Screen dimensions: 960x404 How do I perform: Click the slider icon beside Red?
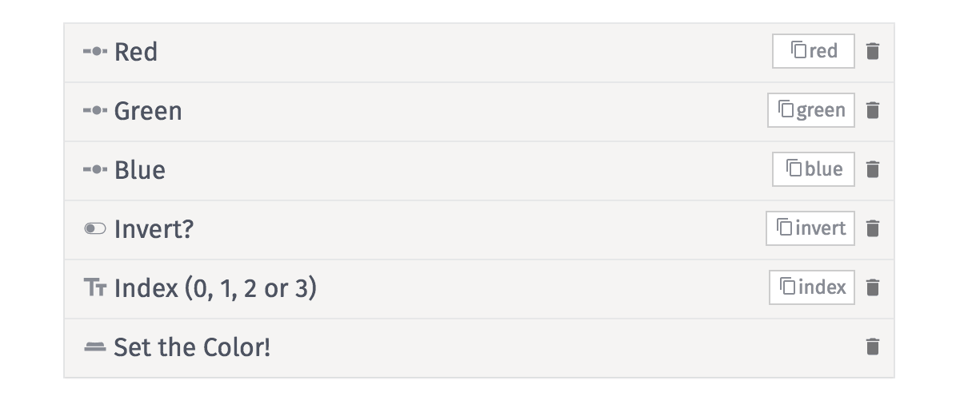point(95,51)
